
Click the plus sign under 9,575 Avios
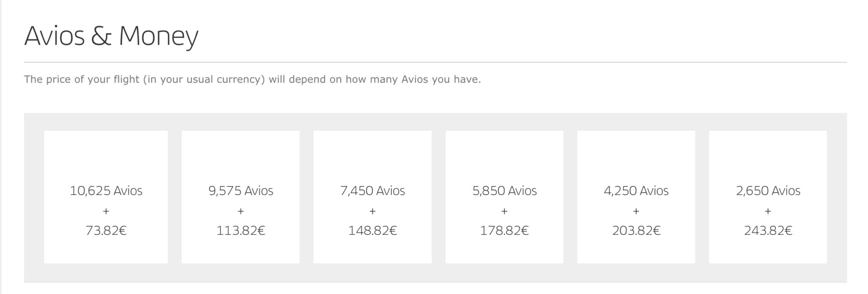[x=241, y=211]
